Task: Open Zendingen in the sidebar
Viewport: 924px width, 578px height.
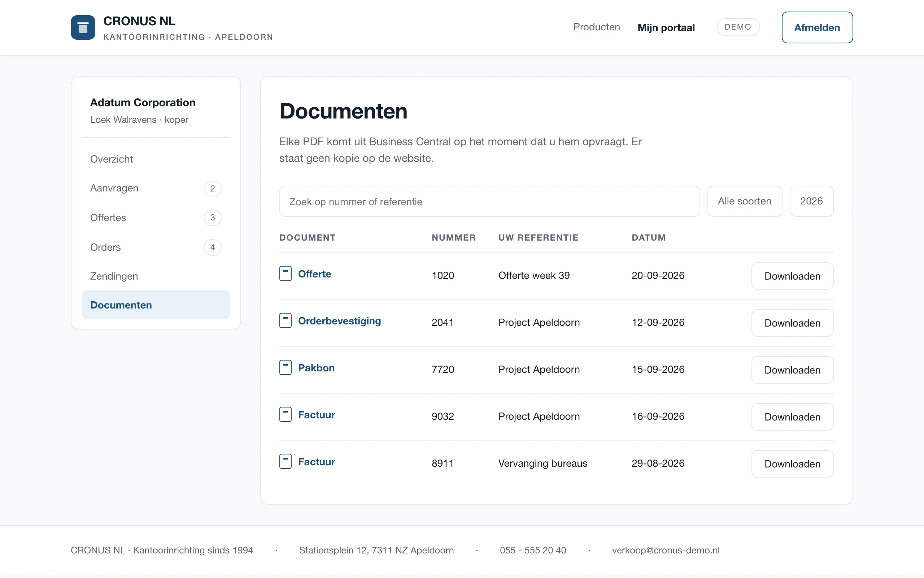Action: (x=156, y=276)
